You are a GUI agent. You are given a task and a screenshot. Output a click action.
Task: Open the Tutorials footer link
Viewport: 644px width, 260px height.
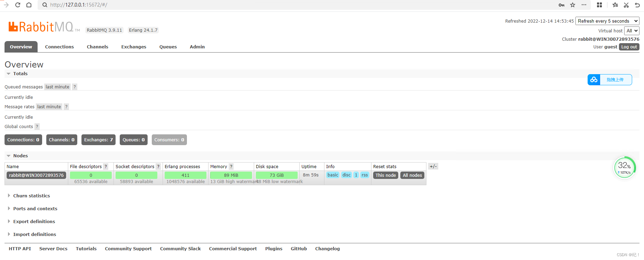click(86, 249)
